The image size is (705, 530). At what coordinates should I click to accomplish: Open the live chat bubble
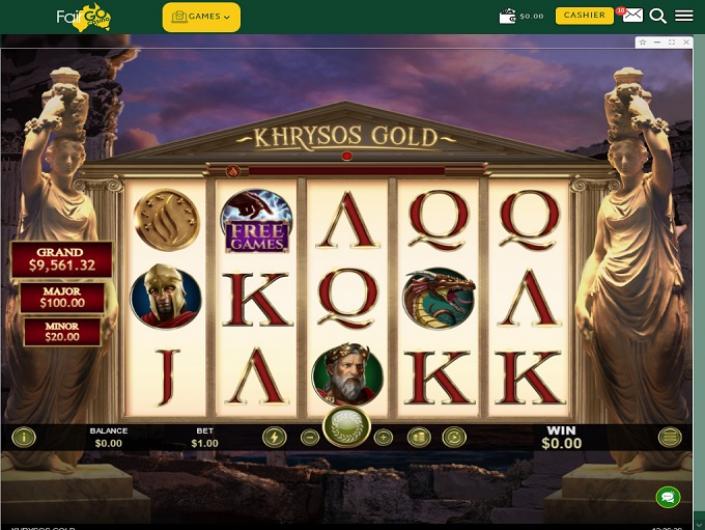click(668, 497)
